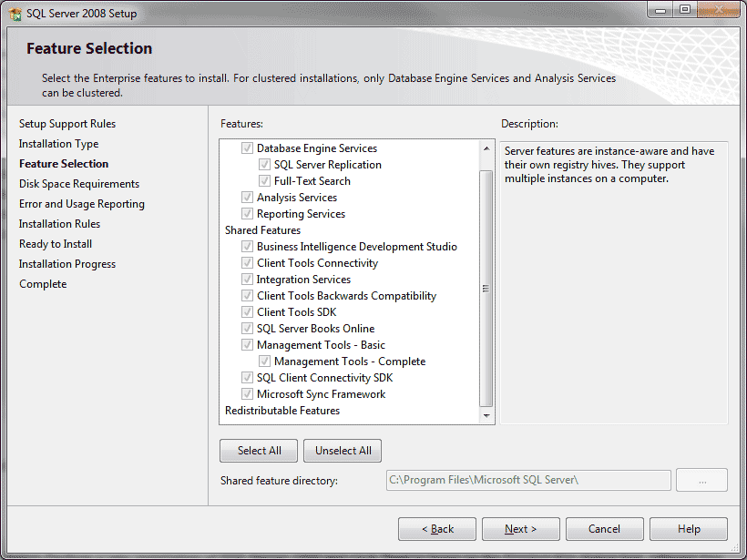Select Installation Rules step in sidebar
Image resolution: width=747 pixels, height=560 pixels.
[59, 224]
